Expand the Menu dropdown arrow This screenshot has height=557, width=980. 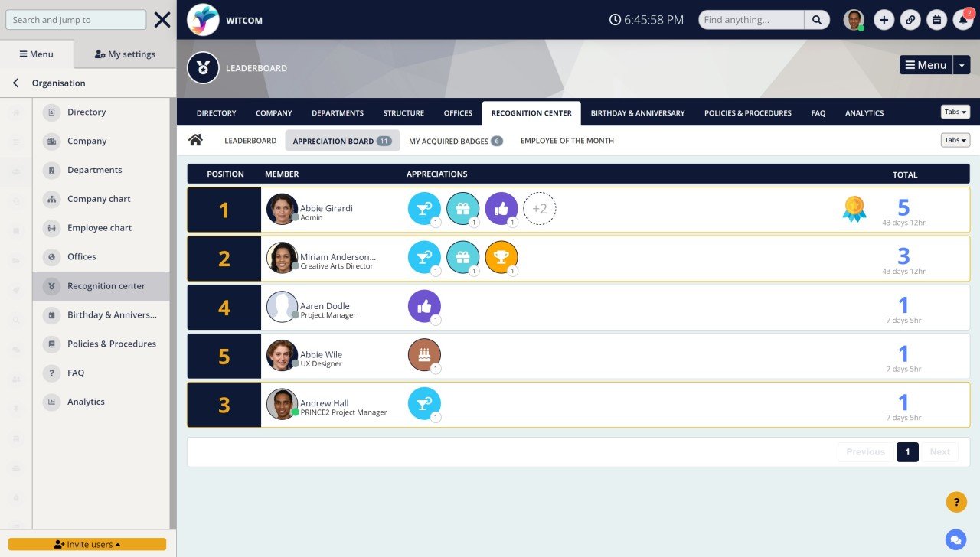(x=961, y=64)
